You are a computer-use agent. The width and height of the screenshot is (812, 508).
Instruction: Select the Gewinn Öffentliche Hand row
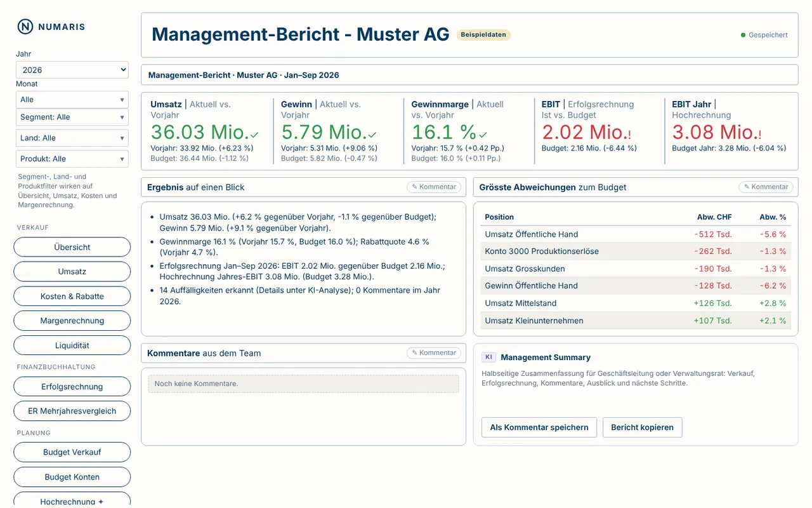click(636, 286)
